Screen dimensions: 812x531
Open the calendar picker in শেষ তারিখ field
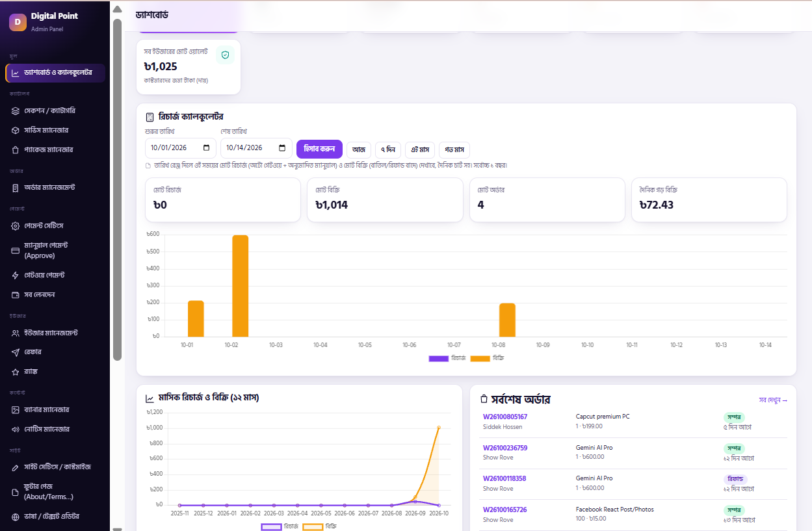pyautogui.click(x=282, y=148)
